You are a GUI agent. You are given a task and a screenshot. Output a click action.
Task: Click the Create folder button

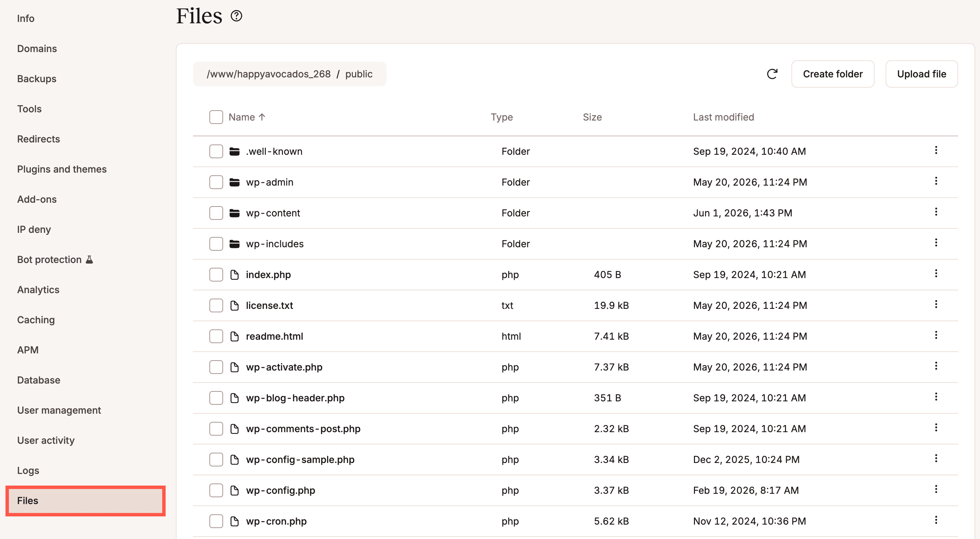(833, 74)
